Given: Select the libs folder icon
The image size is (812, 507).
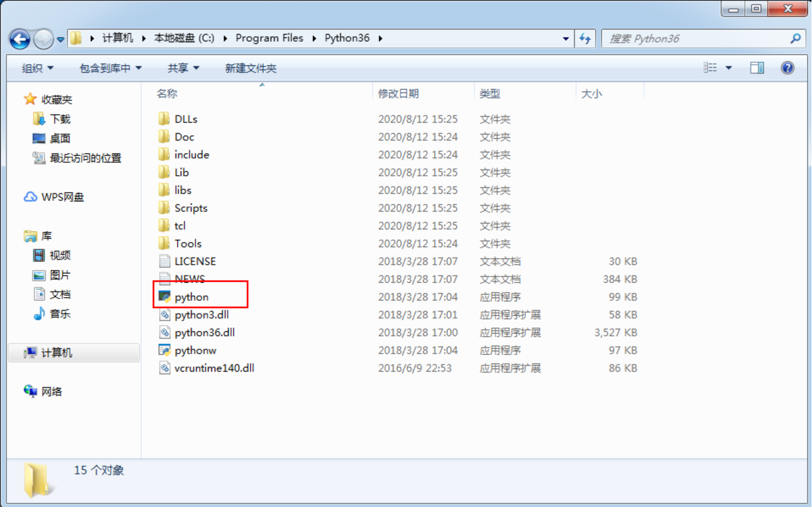Looking at the screenshot, I should 164,190.
